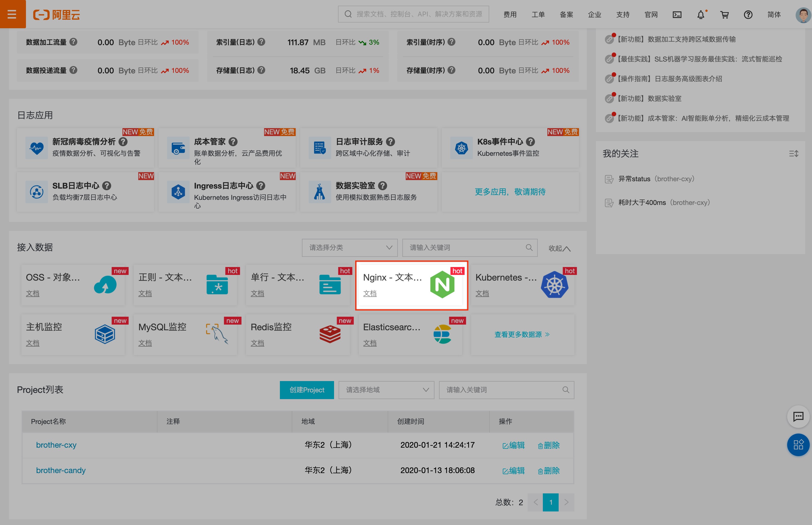Open the 成本管家 wallet icon
This screenshot has width=812, height=525.
coord(178,148)
